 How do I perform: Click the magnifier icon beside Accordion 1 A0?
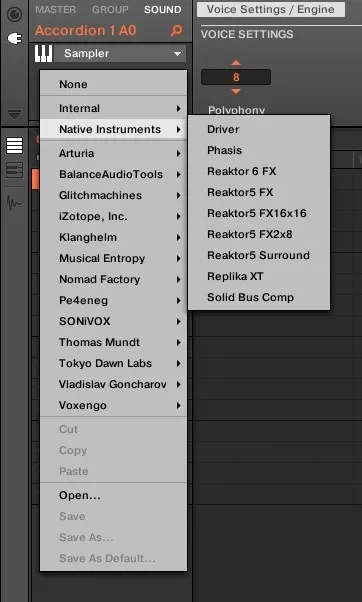pos(176,30)
